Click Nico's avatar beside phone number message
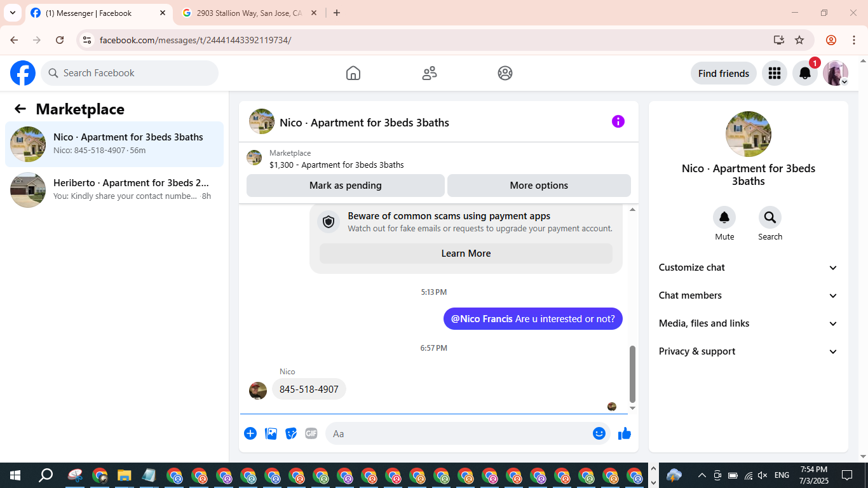 [258, 390]
